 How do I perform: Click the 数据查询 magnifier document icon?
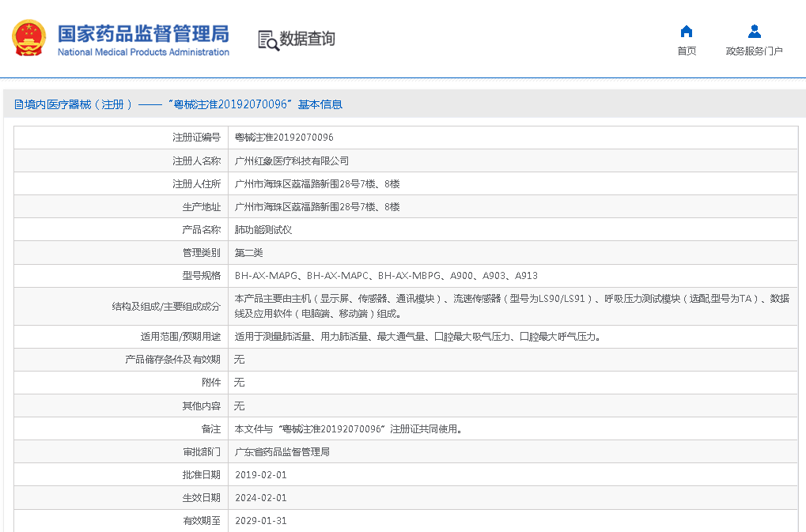pos(269,40)
